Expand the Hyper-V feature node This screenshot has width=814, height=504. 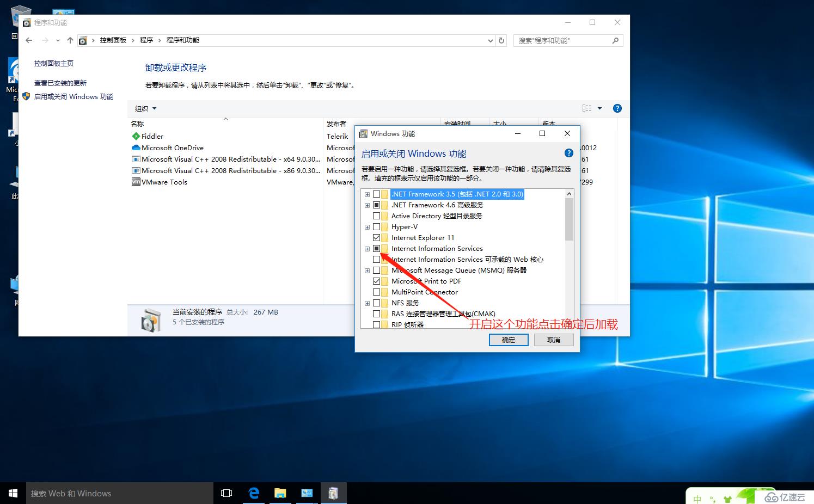[x=367, y=227]
